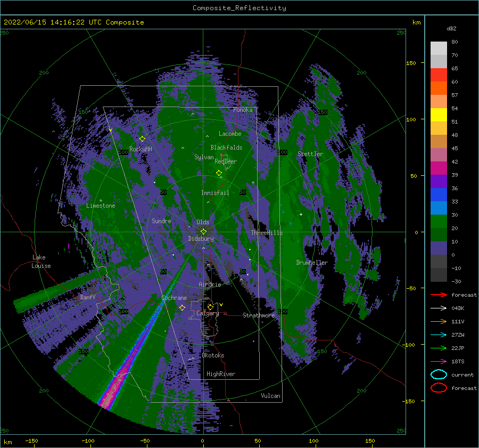Click the Lacombe label
479x448 pixels.
(x=230, y=134)
